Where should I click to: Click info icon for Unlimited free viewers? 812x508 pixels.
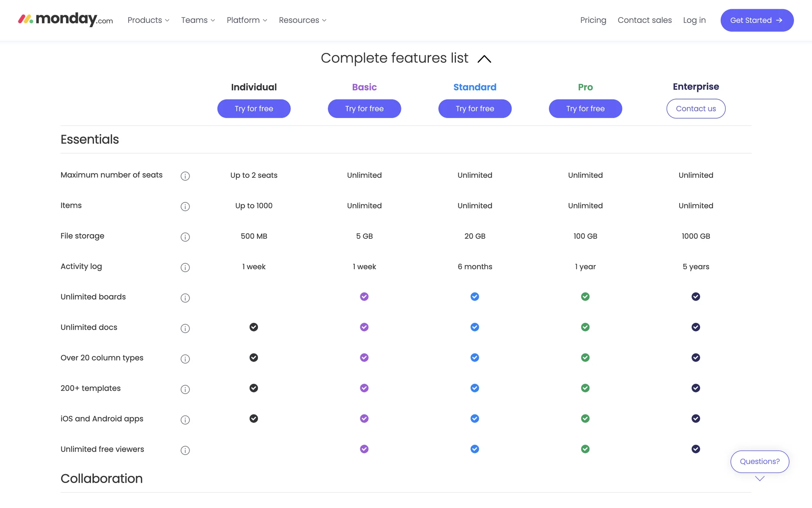click(185, 450)
